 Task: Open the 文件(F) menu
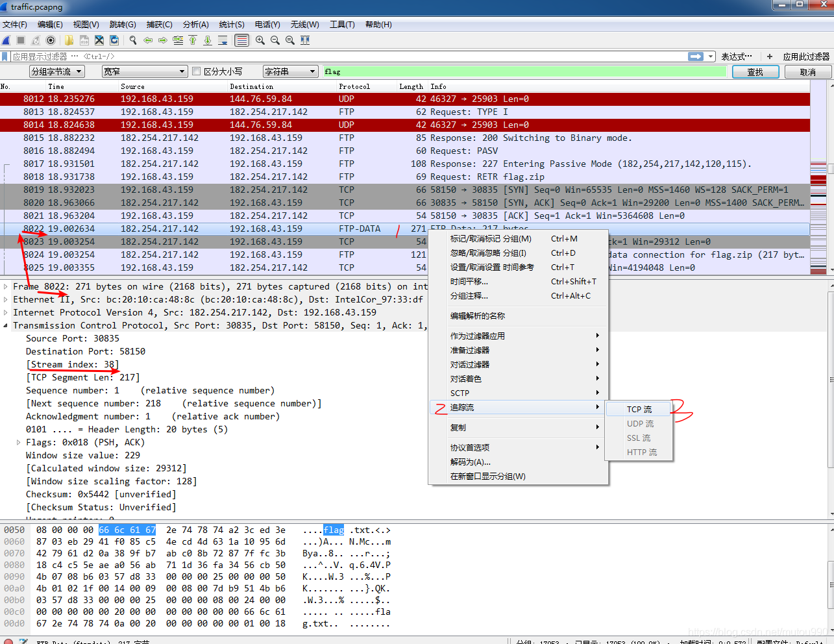(14, 25)
